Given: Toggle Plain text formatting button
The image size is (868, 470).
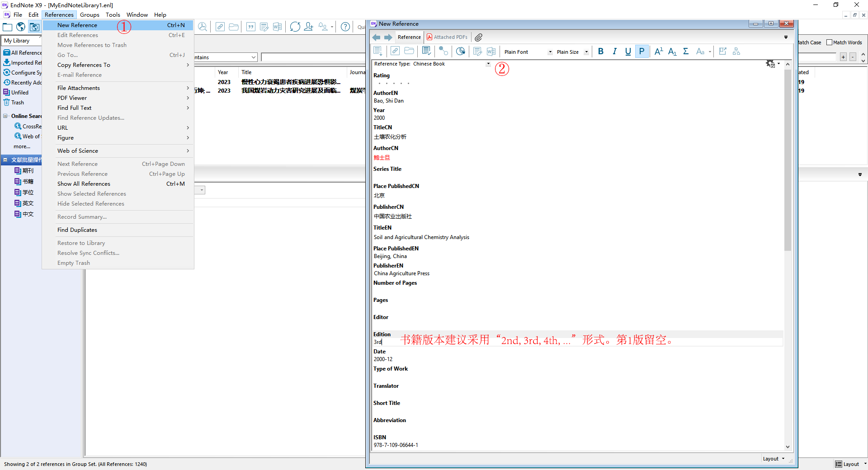Looking at the screenshot, I should point(642,51).
